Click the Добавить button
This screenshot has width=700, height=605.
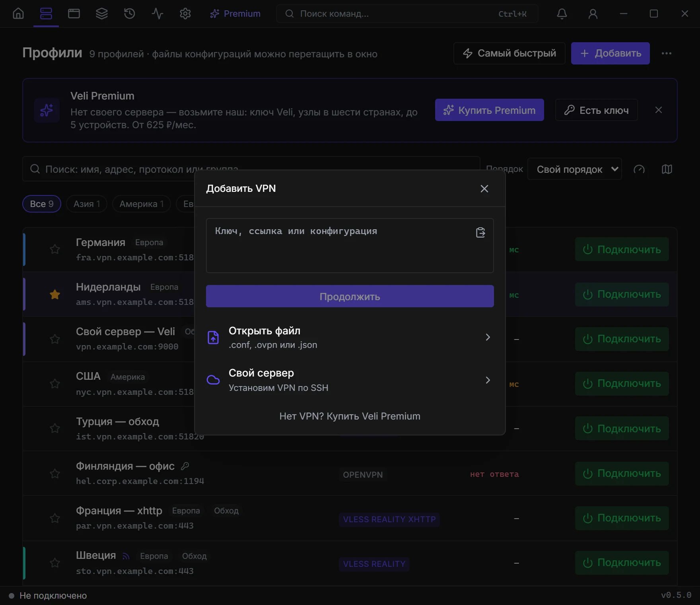pyautogui.click(x=611, y=53)
